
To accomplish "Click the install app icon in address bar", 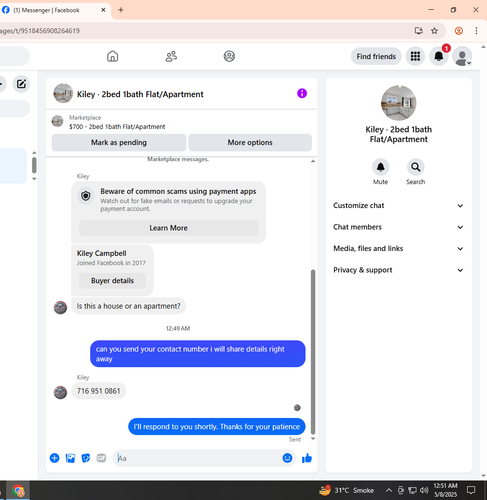I will 419,31.
